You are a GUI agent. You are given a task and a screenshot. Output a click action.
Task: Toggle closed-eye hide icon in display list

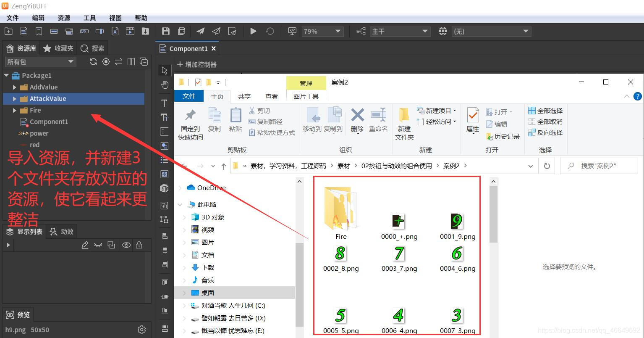(x=98, y=245)
